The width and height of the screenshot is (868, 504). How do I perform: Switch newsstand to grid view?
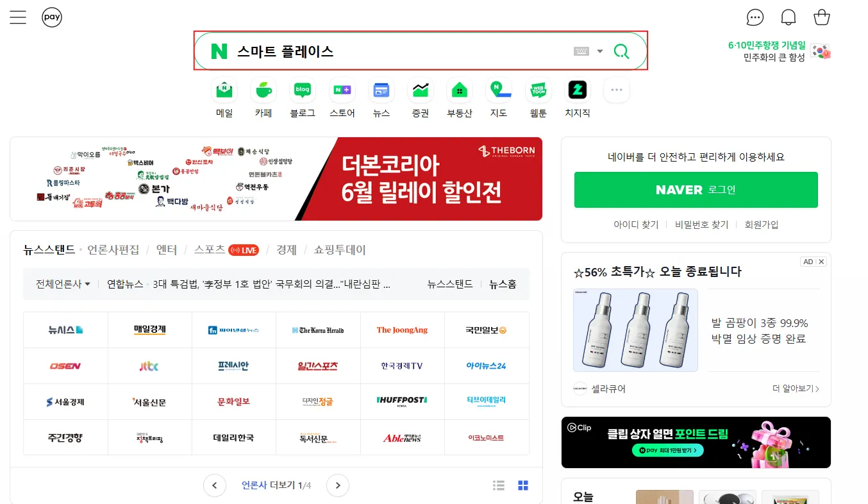(x=523, y=485)
